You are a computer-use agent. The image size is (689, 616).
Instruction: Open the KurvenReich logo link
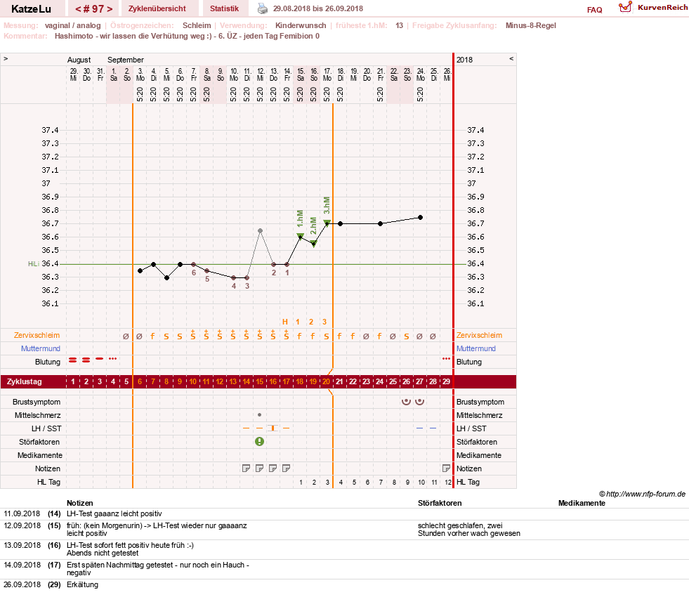click(652, 8)
